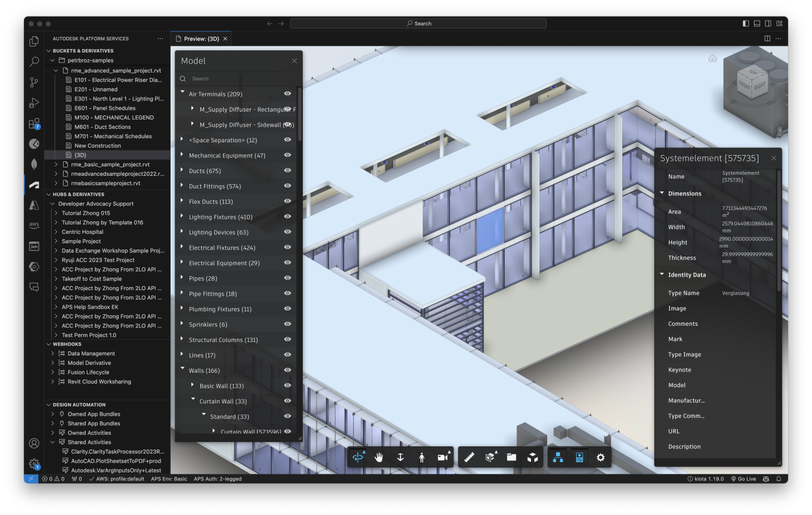Image resolution: width=812 pixels, height=515 pixels.
Task: Collapse the Dimensions property group
Action: point(662,193)
